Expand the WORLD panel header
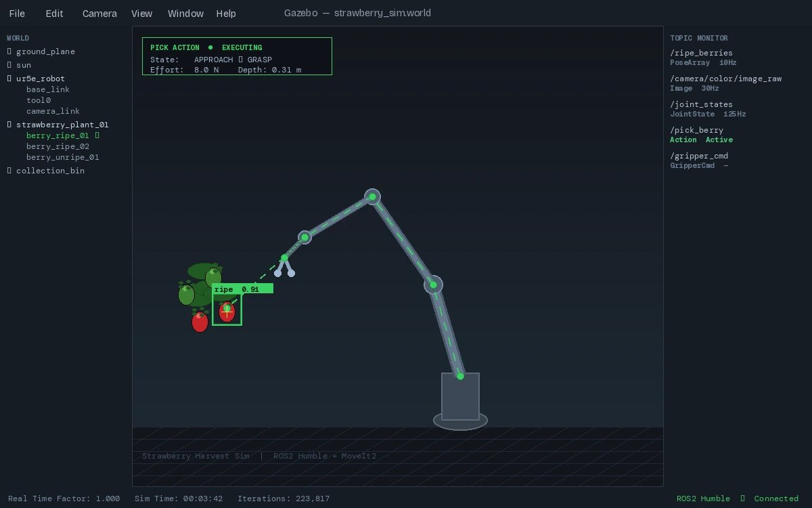 coord(18,38)
